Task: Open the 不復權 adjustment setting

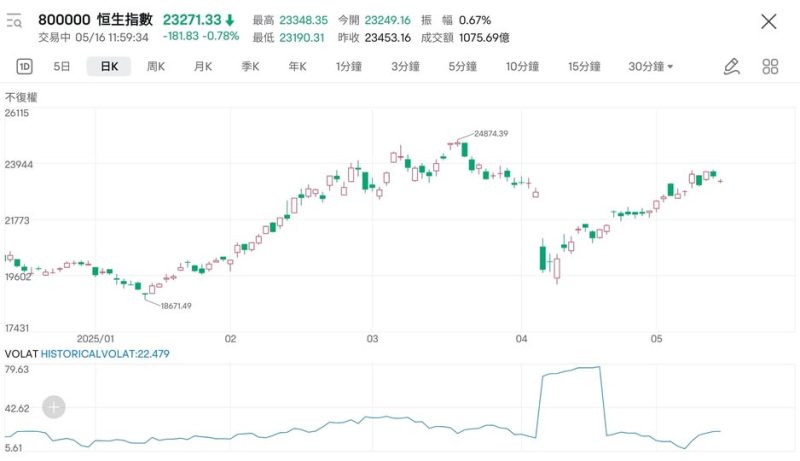Action: pos(21,97)
